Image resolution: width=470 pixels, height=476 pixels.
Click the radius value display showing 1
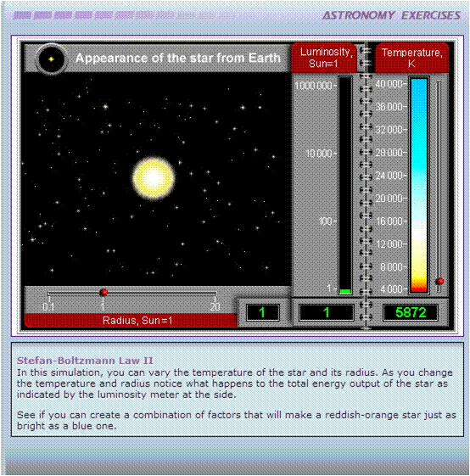(263, 312)
